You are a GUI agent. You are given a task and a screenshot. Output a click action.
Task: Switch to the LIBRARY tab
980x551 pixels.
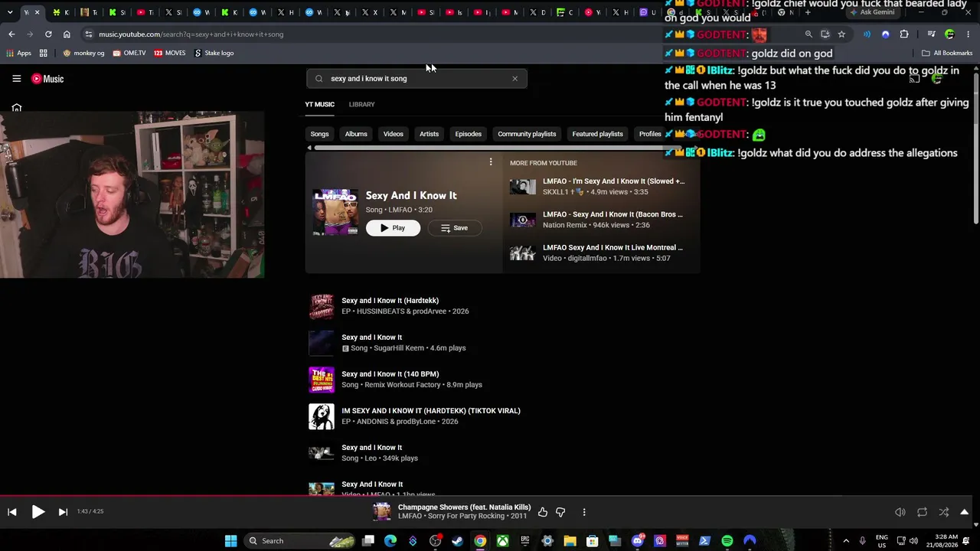tap(361, 104)
